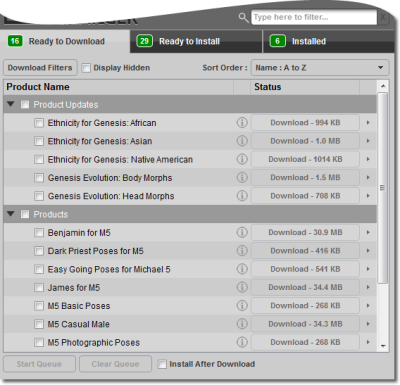Collapse the Product Updates group

(11, 104)
